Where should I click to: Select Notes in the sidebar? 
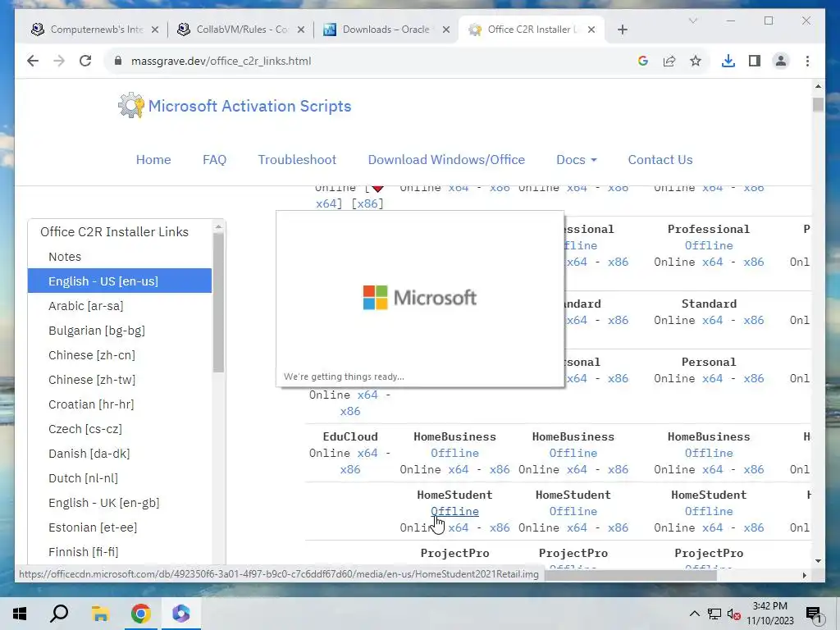[x=65, y=257]
